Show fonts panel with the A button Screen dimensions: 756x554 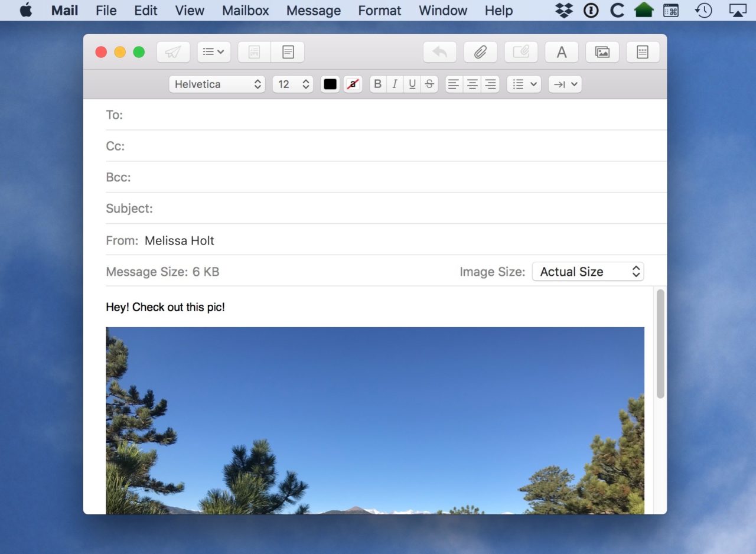click(562, 52)
